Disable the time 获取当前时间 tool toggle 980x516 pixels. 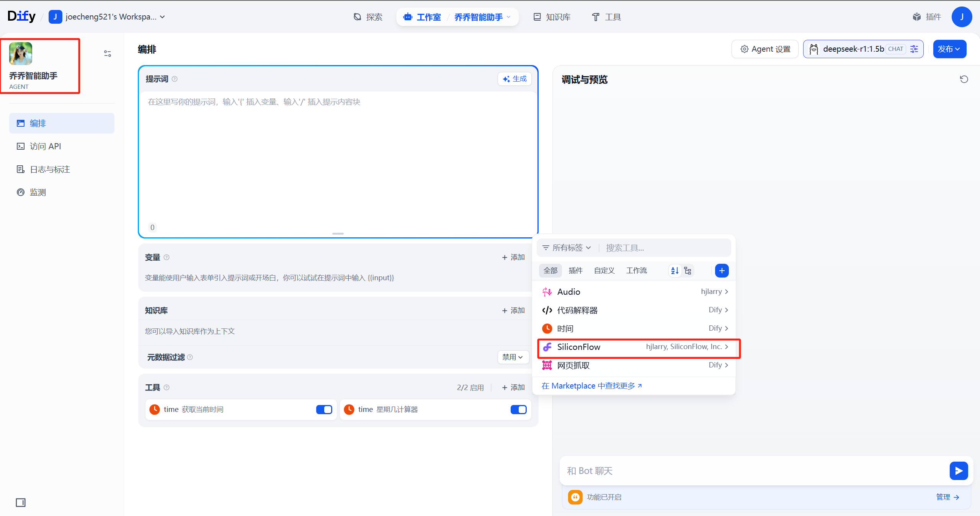pos(324,410)
